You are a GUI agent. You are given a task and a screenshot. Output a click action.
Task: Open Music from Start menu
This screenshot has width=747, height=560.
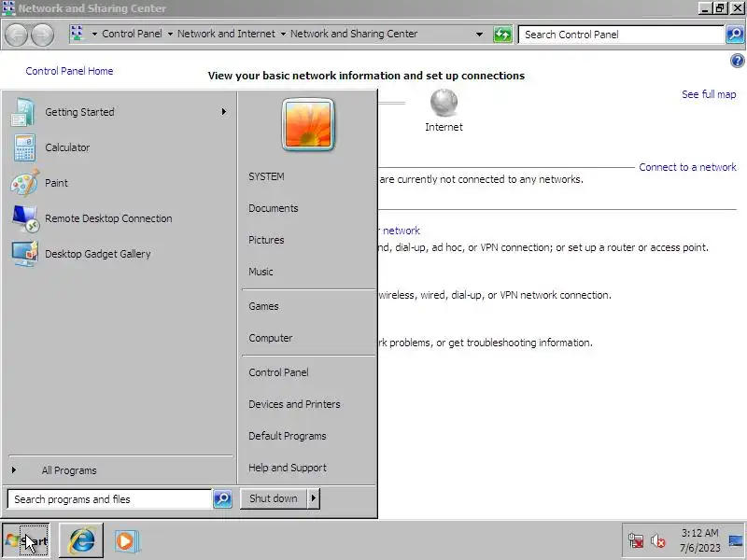pyautogui.click(x=261, y=272)
